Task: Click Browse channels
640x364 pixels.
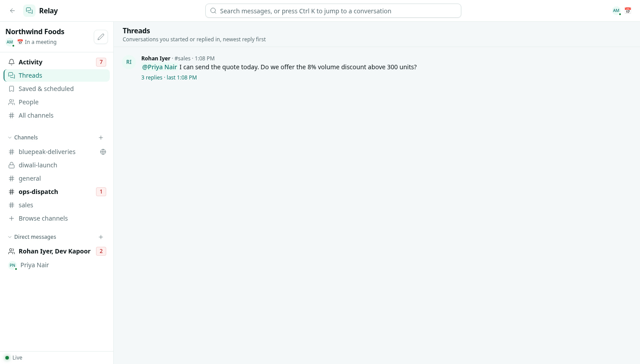Action: coord(56,218)
